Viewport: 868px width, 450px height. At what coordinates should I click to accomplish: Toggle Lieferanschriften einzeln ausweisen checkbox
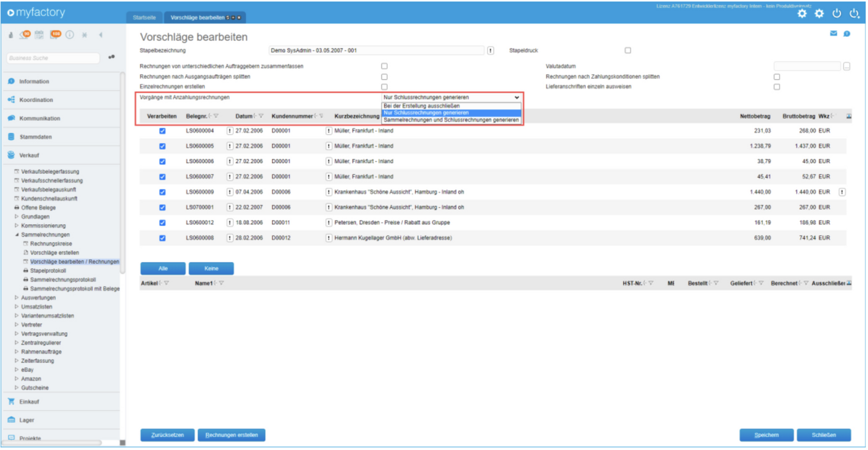[777, 87]
